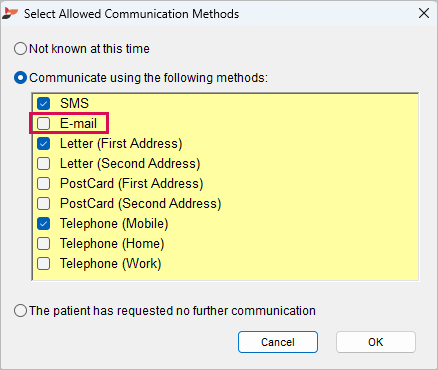Uncheck the SMS checkbox

click(44, 103)
